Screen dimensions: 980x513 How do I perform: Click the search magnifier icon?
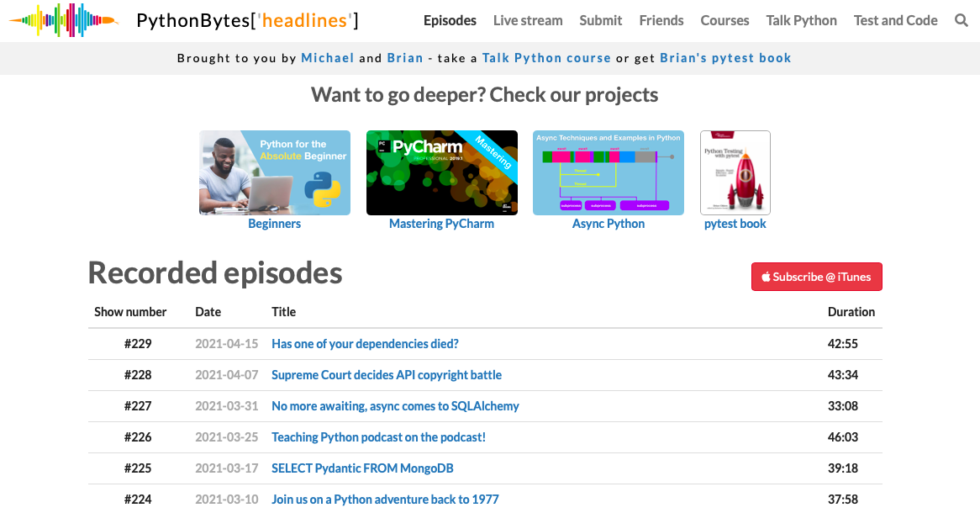click(962, 21)
